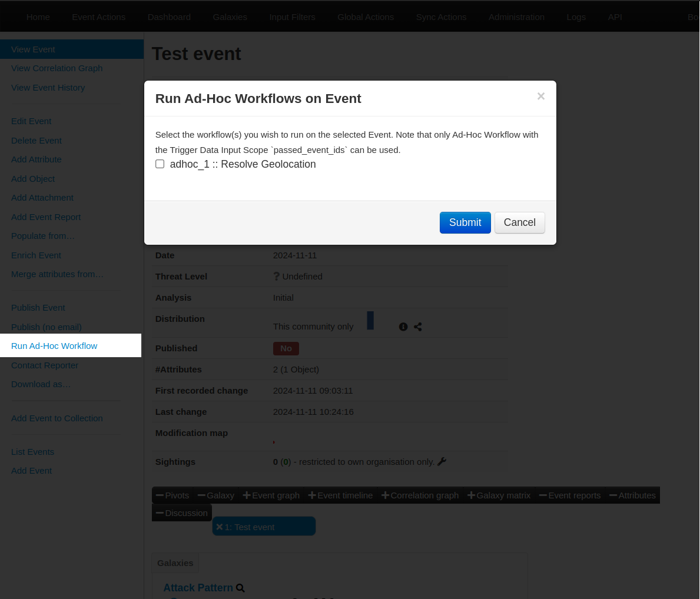The width and height of the screenshot is (700, 599).
Task: Expand the Event timeline section
Action: pyautogui.click(x=340, y=495)
